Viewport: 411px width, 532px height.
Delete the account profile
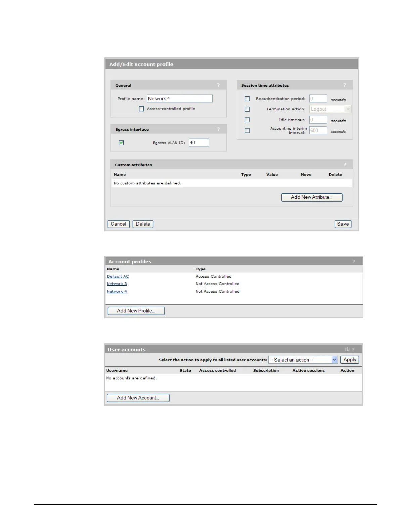coord(143,224)
